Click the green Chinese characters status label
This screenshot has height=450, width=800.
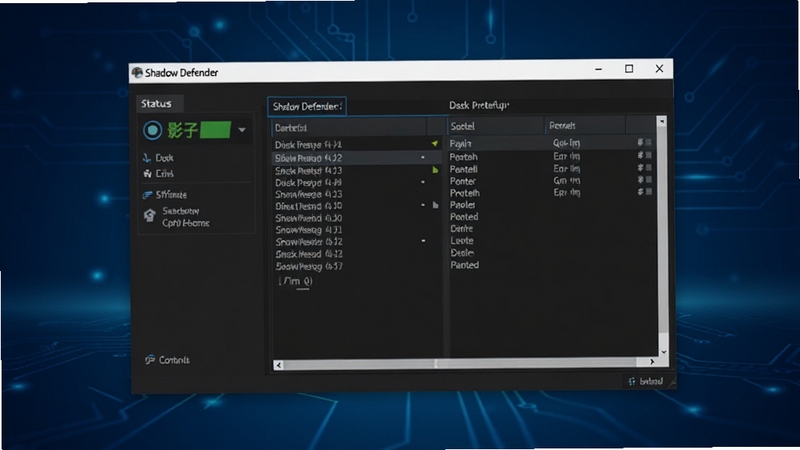click(182, 131)
